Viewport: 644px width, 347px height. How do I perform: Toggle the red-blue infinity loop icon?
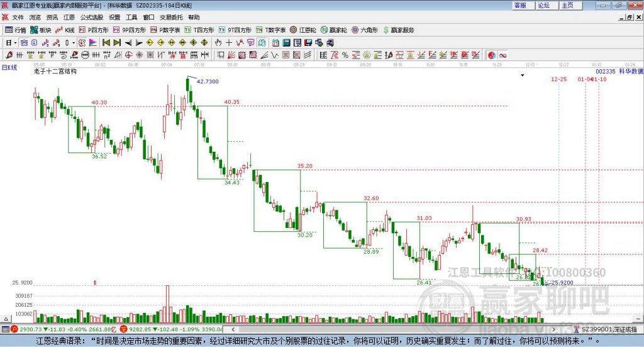(502, 55)
